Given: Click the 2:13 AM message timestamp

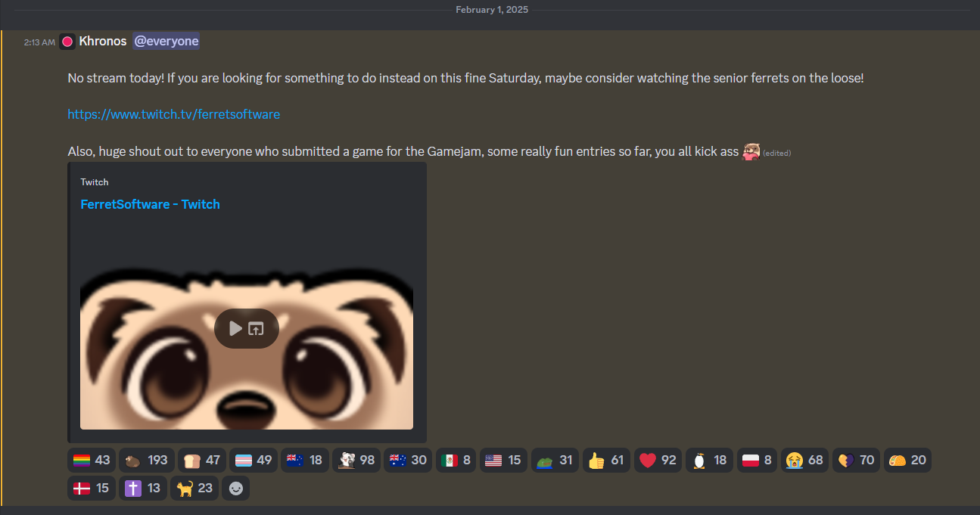Looking at the screenshot, I should [39, 42].
